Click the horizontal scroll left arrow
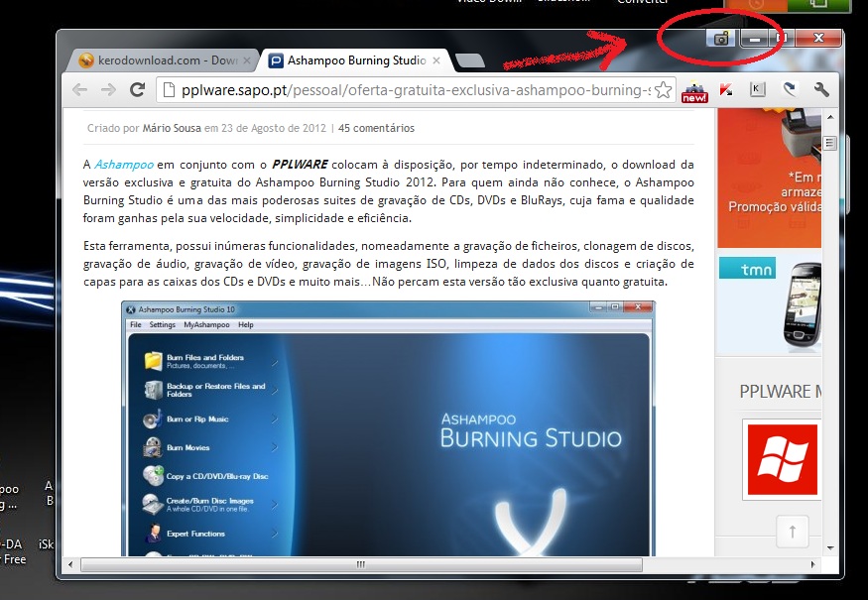 point(70,564)
